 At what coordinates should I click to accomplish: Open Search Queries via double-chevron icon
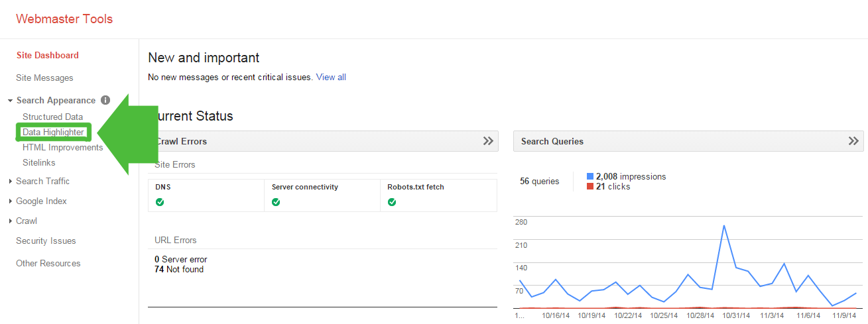[853, 141]
